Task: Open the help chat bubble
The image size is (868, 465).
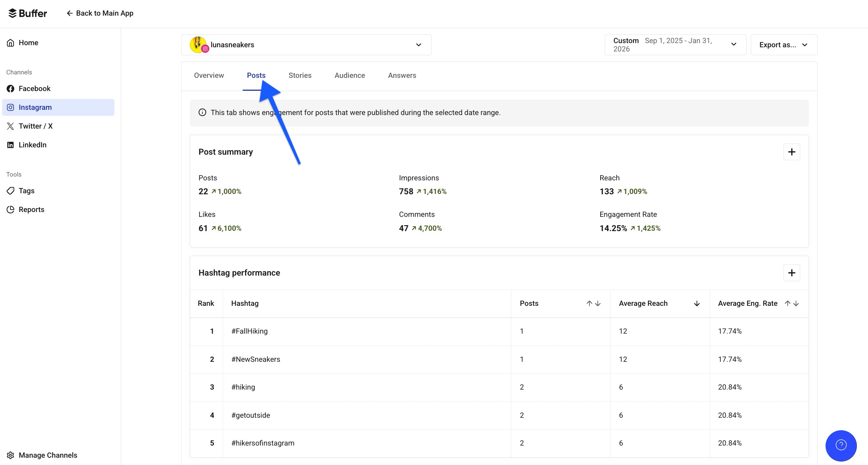Action: point(841,446)
